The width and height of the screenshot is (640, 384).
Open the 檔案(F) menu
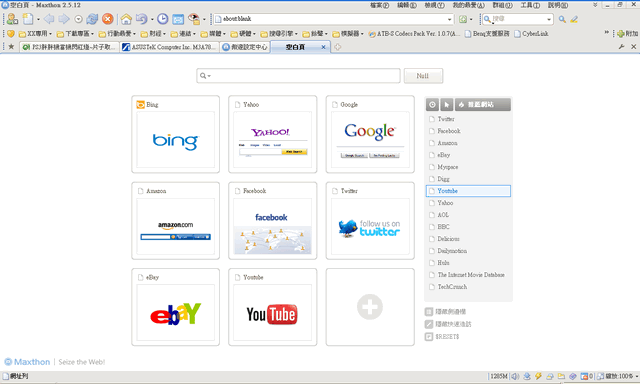(379, 5)
